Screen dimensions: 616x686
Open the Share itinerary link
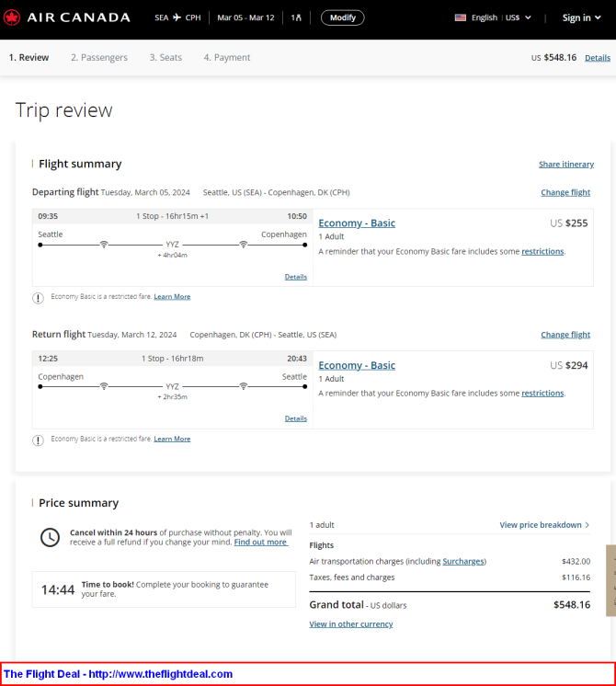[566, 164]
